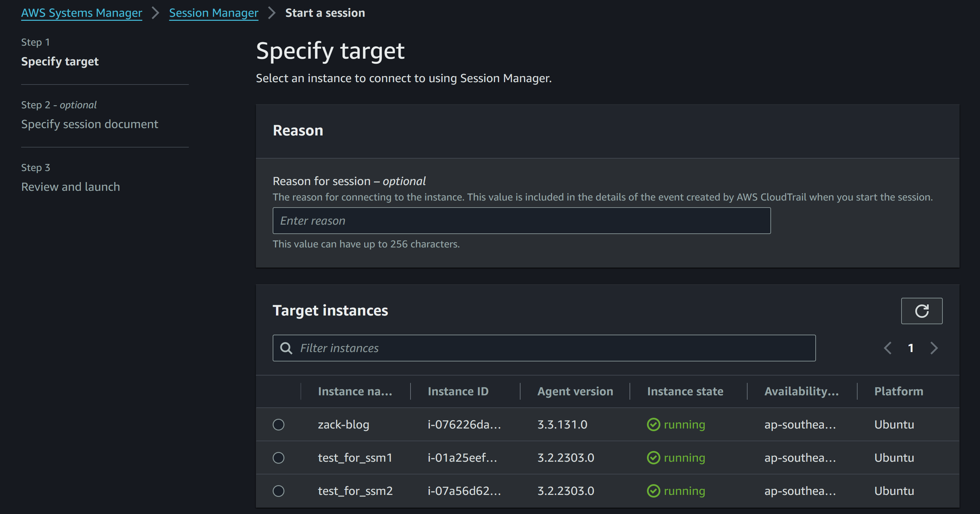Click availability zone ap-southea… for zack-blog

click(x=800, y=424)
